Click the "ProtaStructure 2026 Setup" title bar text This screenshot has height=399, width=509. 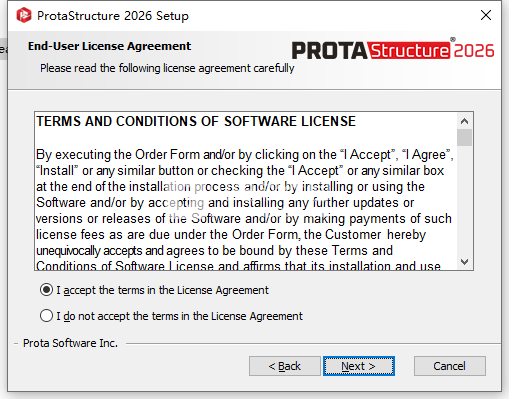[x=113, y=16]
